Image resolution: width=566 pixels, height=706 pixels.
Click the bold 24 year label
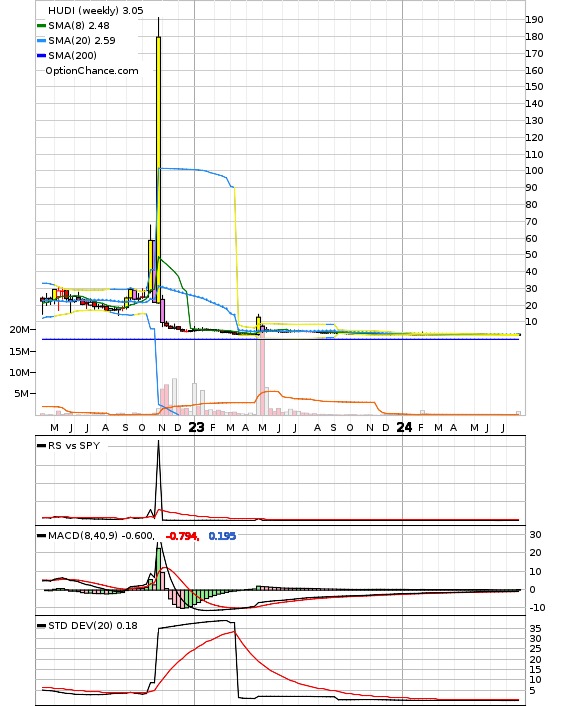click(404, 427)
